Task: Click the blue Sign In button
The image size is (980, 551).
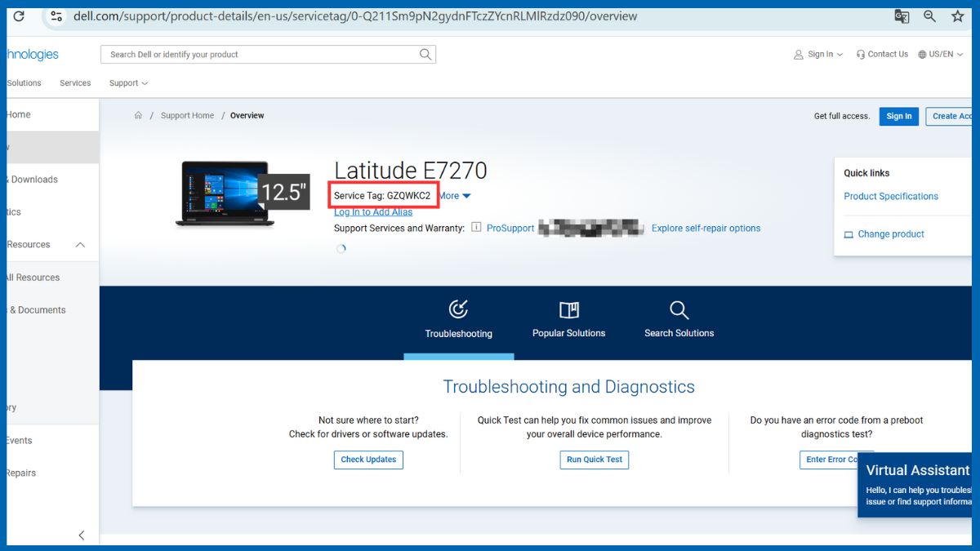Action: (x=899, y=116)
